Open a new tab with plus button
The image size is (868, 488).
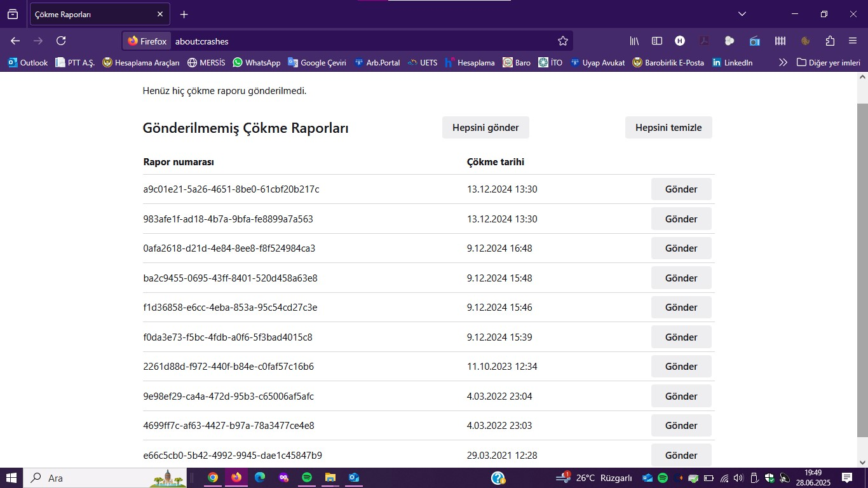184,14
